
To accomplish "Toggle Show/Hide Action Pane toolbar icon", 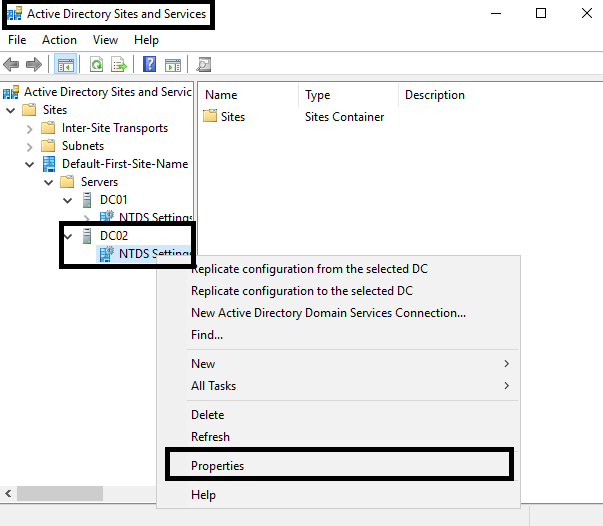I will 173,65.
